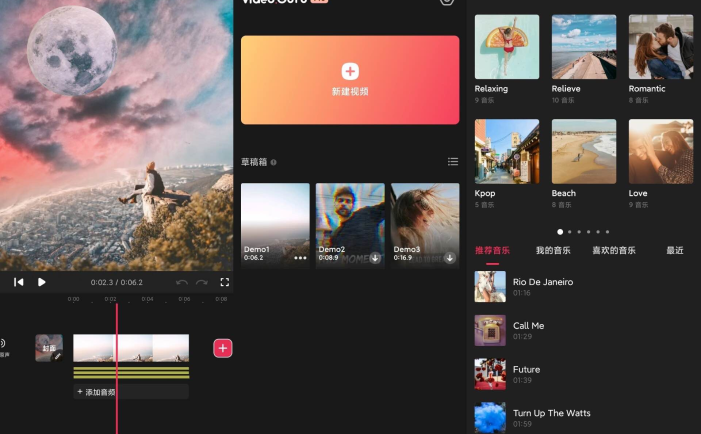Click the Call Me telephone cover art

(x=490, y=330)
